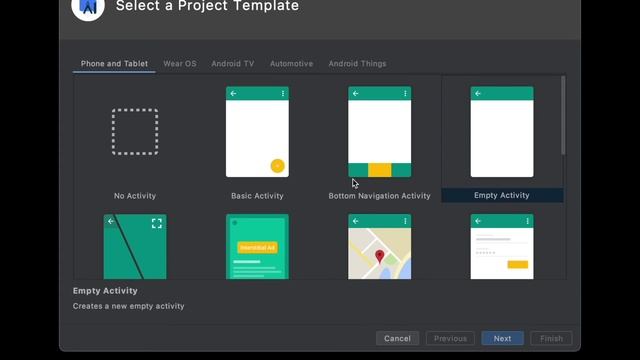
Task: Choose the Fullscreen Activity template with diagonal line
Action: [135, 247]
